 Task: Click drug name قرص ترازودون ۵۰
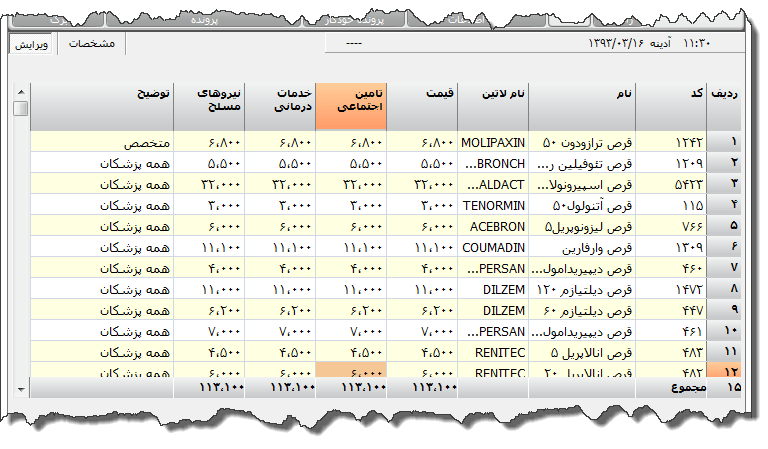[x=582, y=142]
